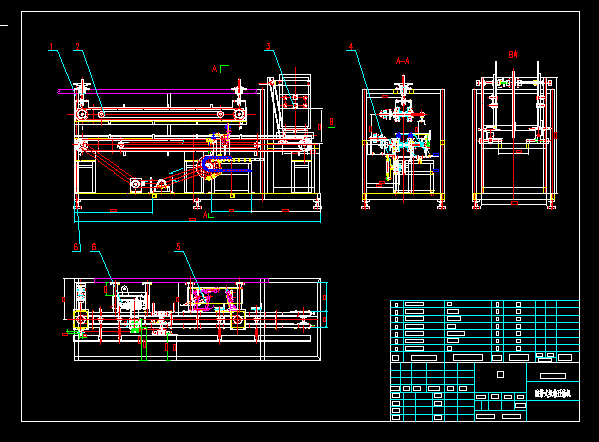The width and height of the screenshot is (599, 442).
Task: Click callout number 1 above the front view
Action: pos(52,47)
